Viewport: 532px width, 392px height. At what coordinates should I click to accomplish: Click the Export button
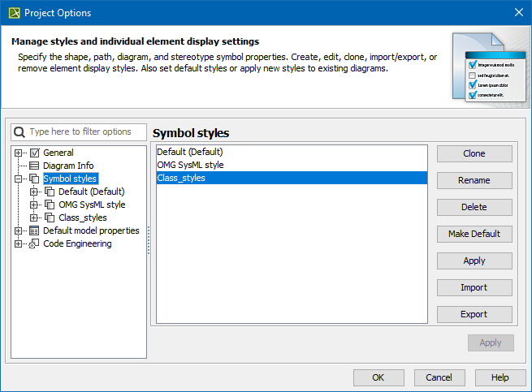click(474, 314)
